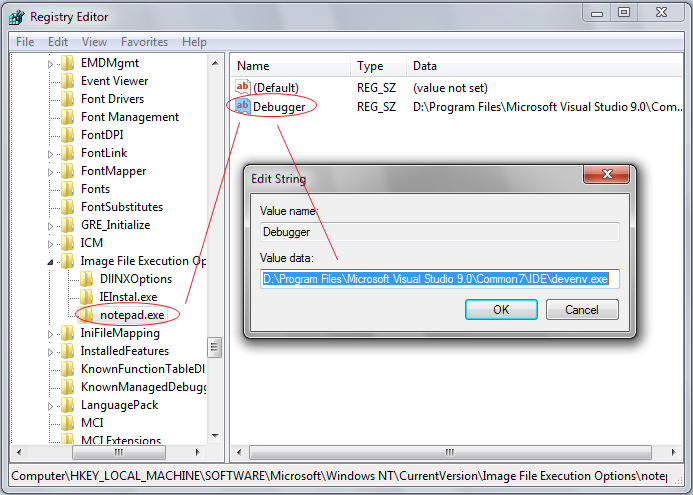Click the (Default) string value icon

243,87
